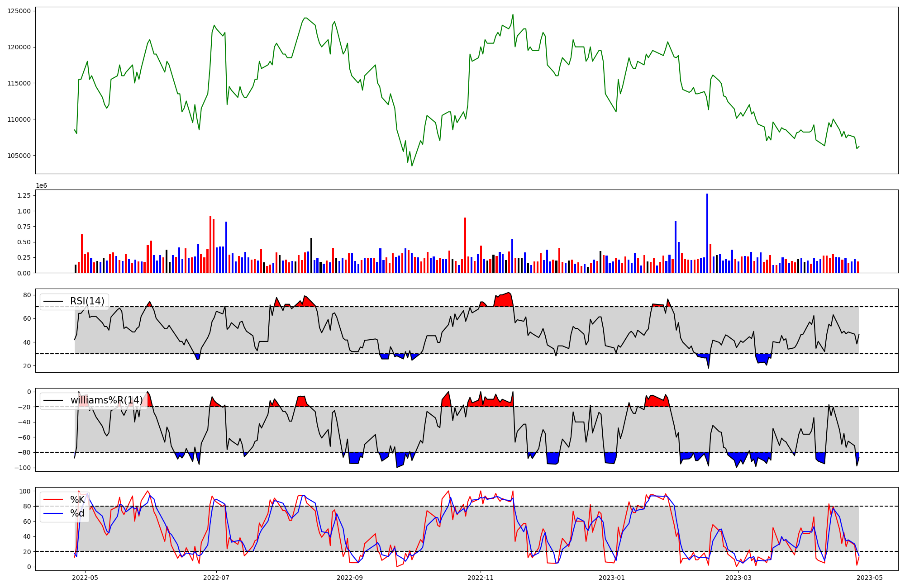905x588 pixels.
Task: Click the 2022-07 x-axis date label
Action: [216, 578]
